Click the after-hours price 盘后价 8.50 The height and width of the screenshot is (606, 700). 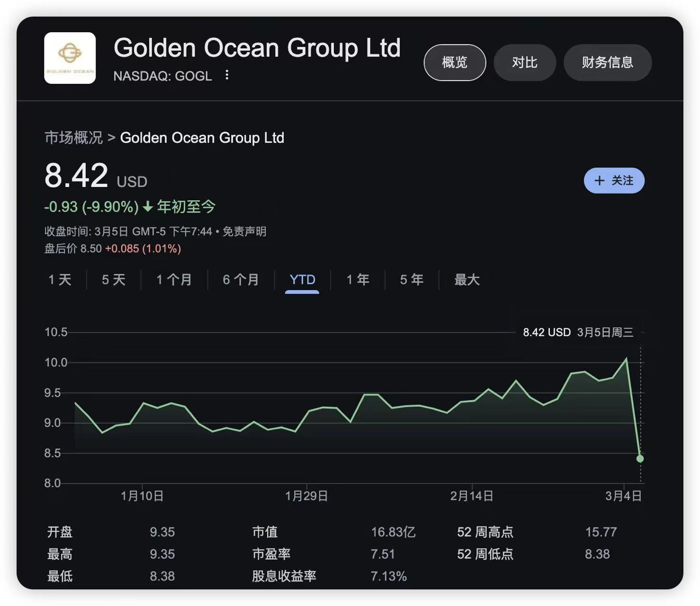pyautogui.click(x=73, y=249)
